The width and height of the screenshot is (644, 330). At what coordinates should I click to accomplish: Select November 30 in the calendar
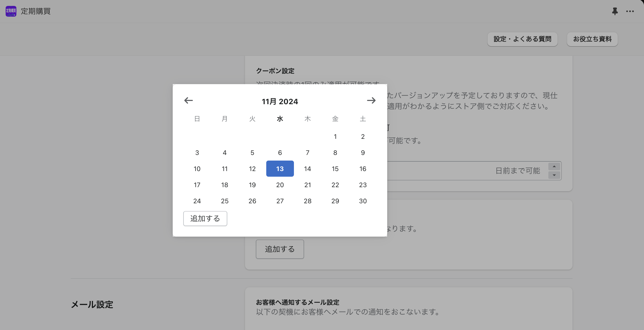click(363, 201)
